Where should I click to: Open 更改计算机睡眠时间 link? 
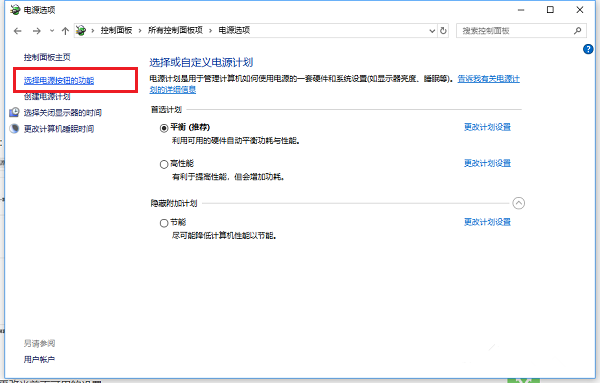[x=59, y=129]
